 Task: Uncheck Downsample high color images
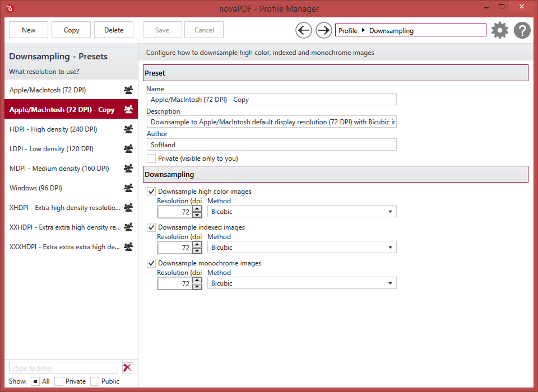(151, 192)
